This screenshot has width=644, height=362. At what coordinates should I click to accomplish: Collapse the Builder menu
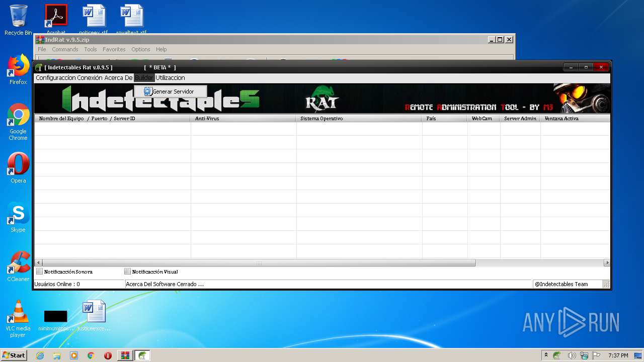(144, 78)
